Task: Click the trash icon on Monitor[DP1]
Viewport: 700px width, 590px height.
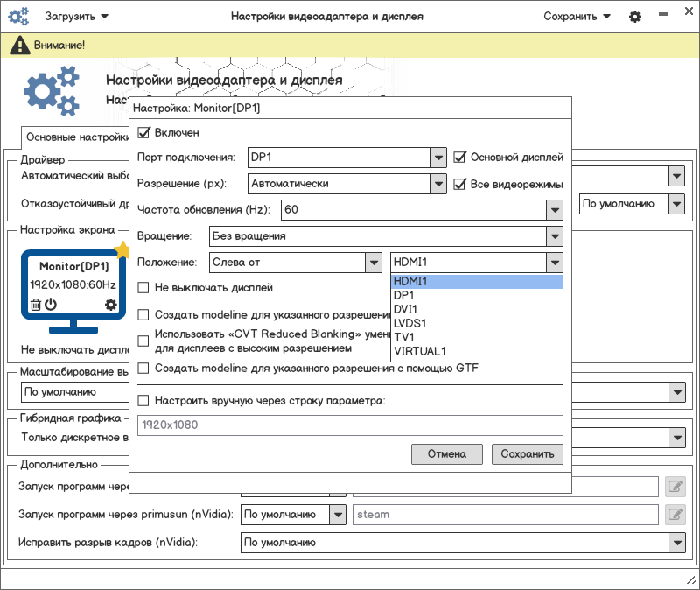Action: pyautogui.click(x=36, y=305)
